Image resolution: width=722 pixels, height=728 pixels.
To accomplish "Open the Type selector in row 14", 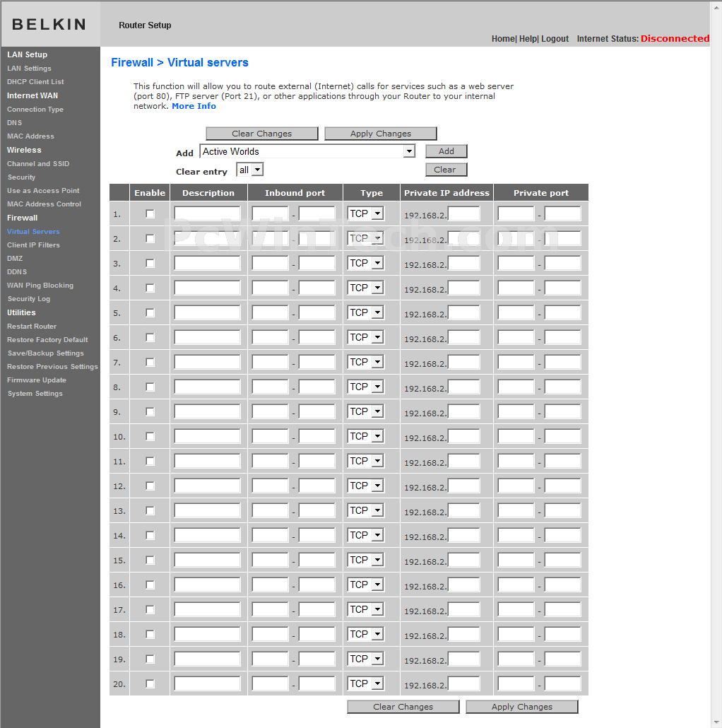I will tap(366, 535).
